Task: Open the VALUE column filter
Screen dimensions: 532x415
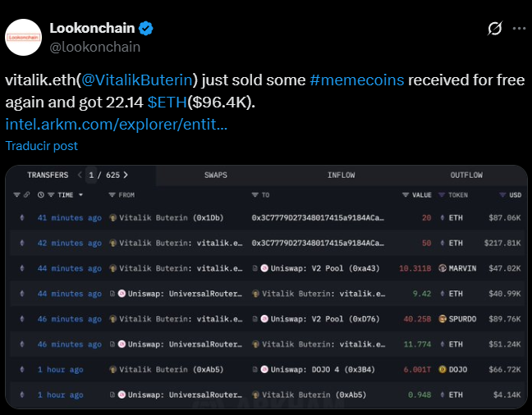Action: (x=406, y=194)
